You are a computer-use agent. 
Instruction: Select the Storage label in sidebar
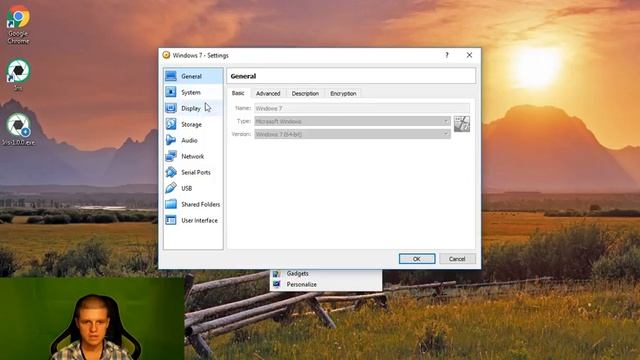tap(191, 124)
